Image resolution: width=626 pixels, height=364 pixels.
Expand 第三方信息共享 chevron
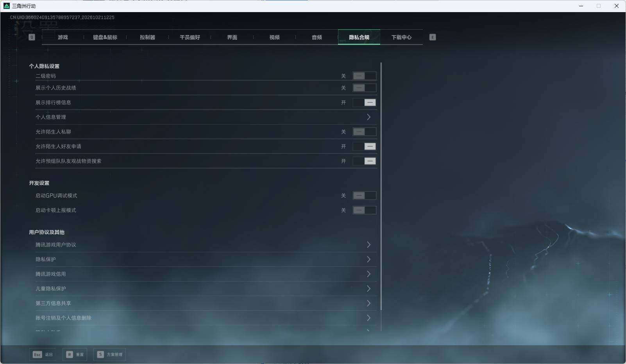tap(368, 303)
